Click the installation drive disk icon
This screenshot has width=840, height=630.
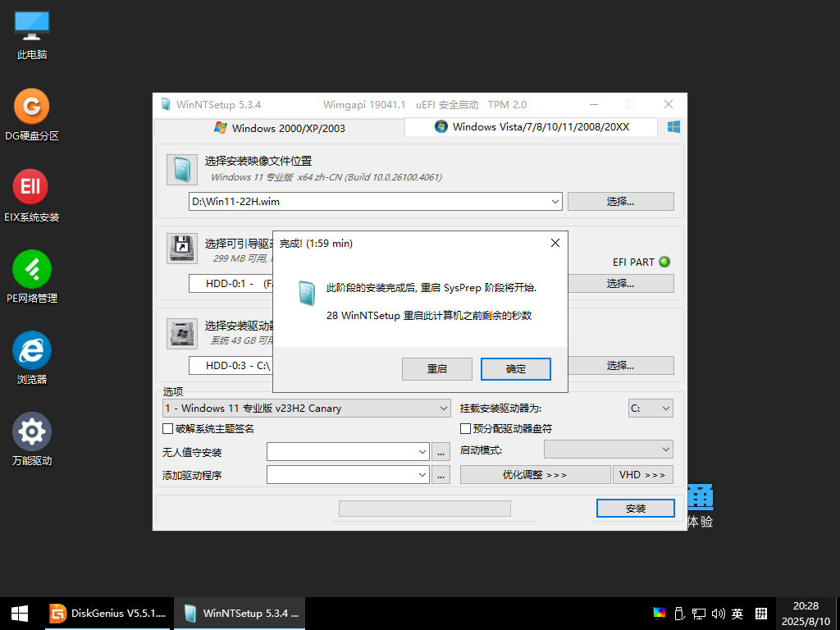(181, 333)
